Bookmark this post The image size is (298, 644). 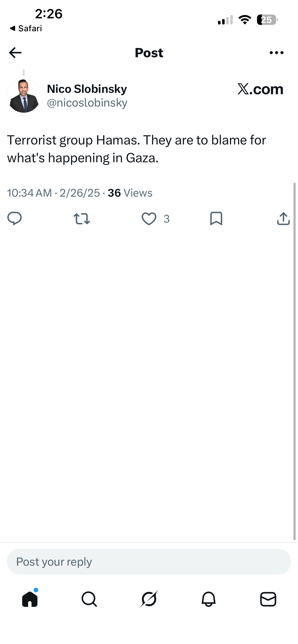tap(216, 218)
